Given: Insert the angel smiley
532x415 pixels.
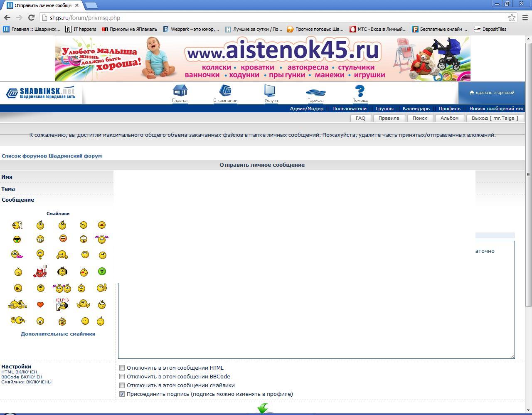Looking at the screenshot, I should [17, 225].
